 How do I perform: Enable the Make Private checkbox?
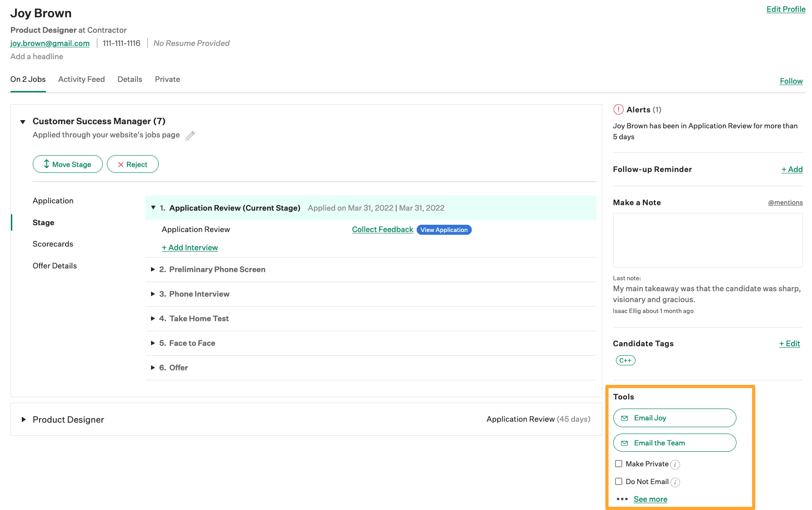pyautogui.click(x=619, y=464)
